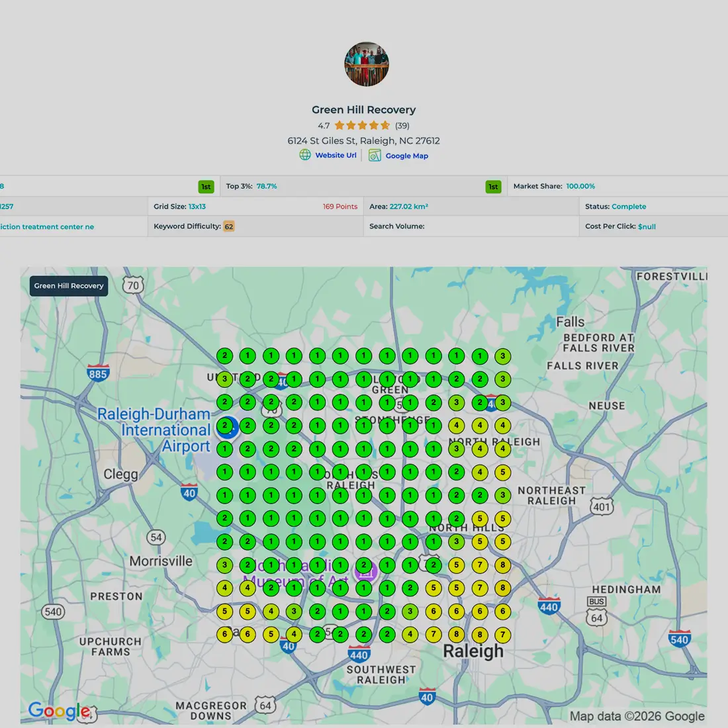Click the NC 540 shield near Preston

pyautogui.click(x=53, y=612)
